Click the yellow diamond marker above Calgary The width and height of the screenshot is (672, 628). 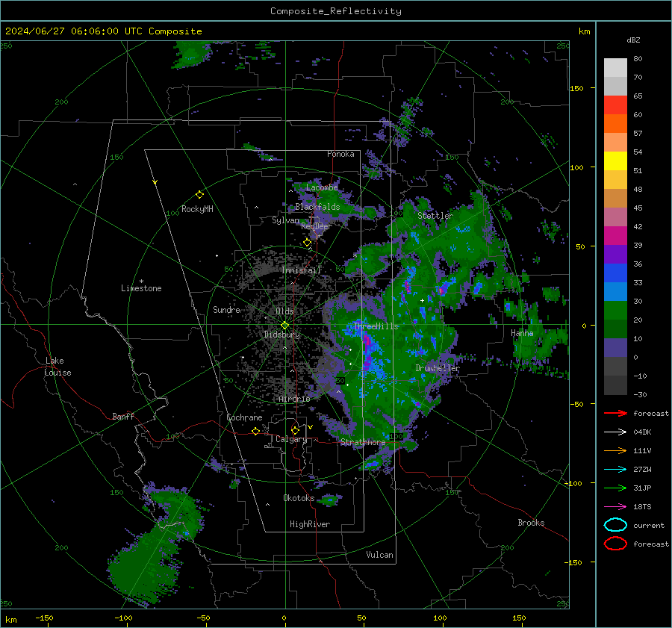[x=295, y=430]
